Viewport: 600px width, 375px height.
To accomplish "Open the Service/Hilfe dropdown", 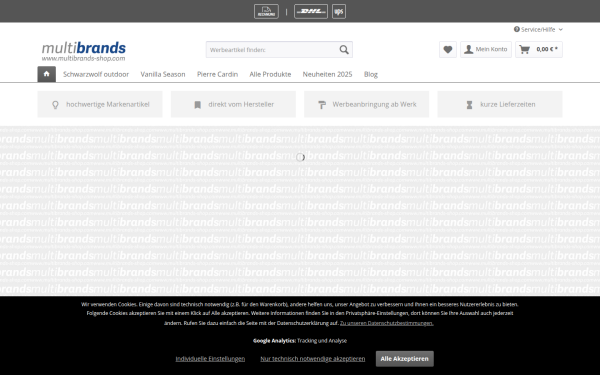I will 538,29.
